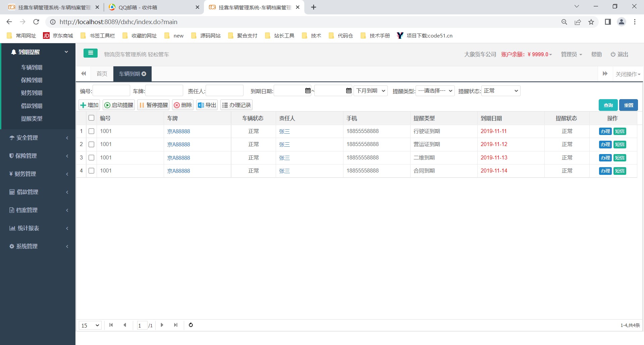Open the reminder status (提醒状态) dropdown

(501, 91)
